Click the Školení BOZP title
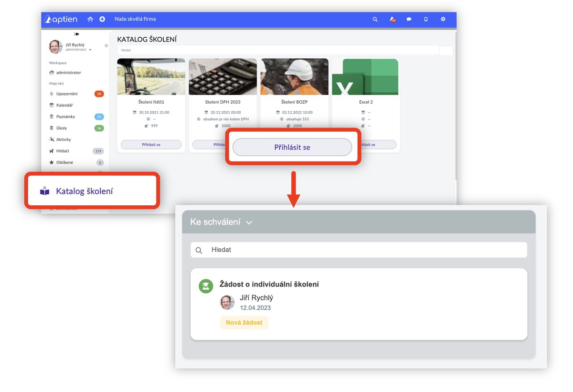The image size is (573, 392). tap(294, 102)
